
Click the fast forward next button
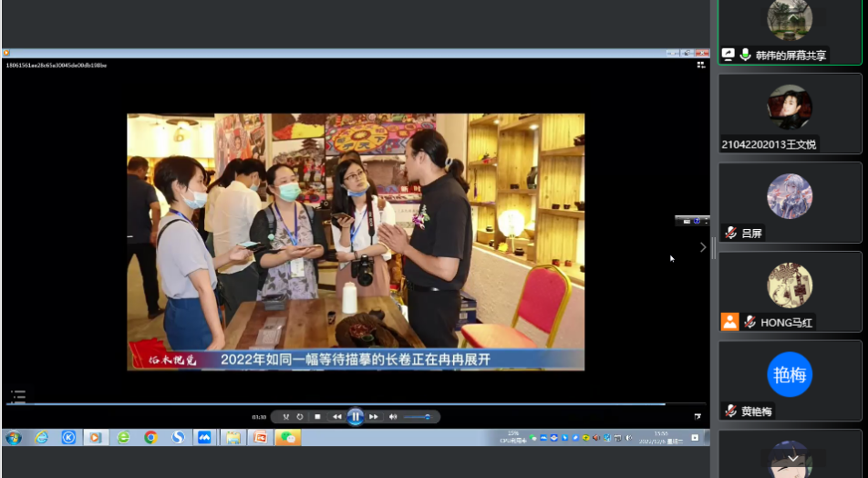pyautogui.click(x=374, y=417)
